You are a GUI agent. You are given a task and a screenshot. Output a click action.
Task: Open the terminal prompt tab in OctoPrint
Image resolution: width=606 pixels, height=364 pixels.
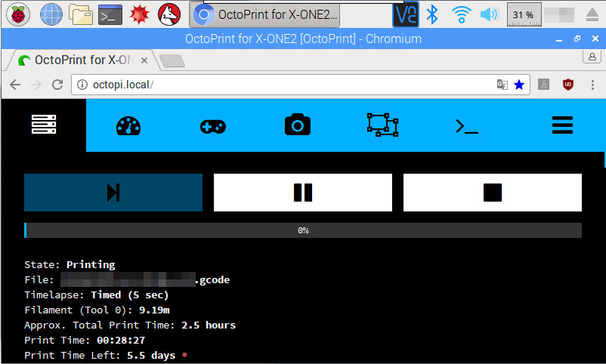point(467,126)
